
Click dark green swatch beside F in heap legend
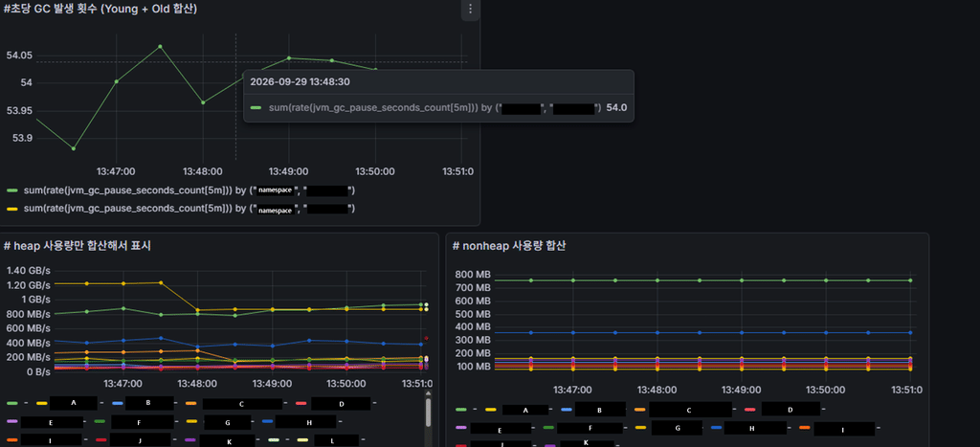click(x=100, y=422)
